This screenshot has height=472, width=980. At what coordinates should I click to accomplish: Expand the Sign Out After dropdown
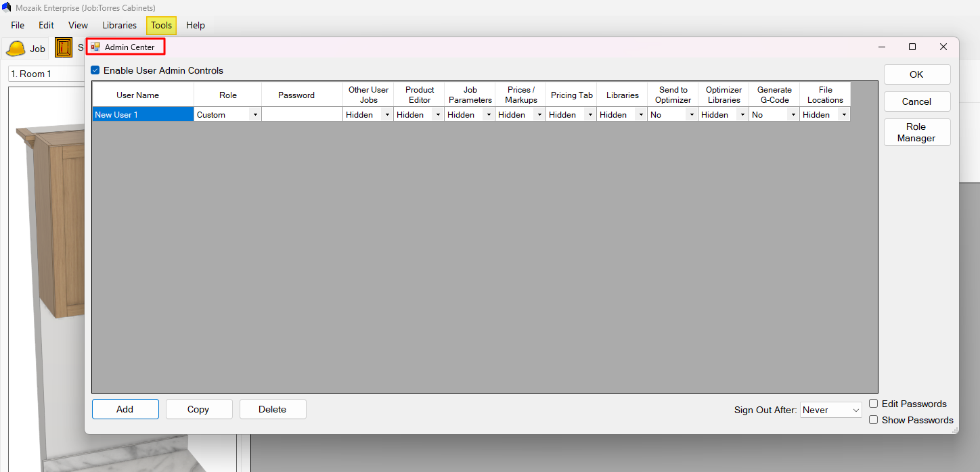point(855,410)
